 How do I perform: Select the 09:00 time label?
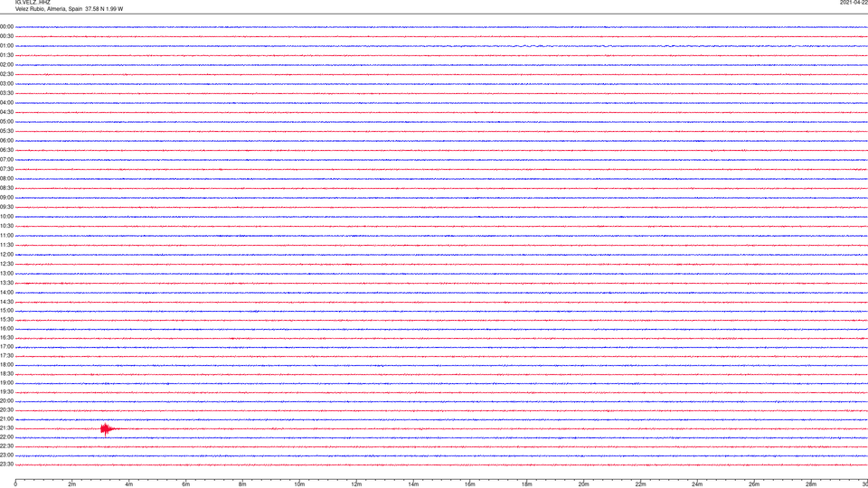[6, 198]
